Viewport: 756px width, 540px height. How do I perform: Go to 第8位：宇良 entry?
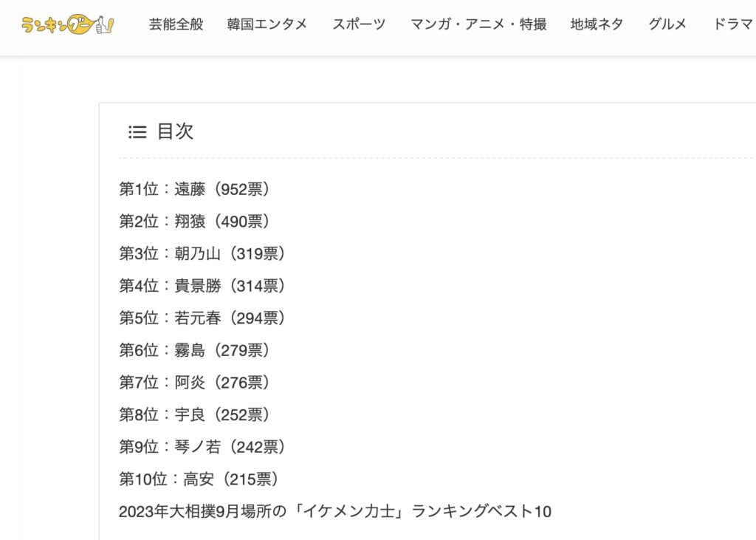coord(194,414)
